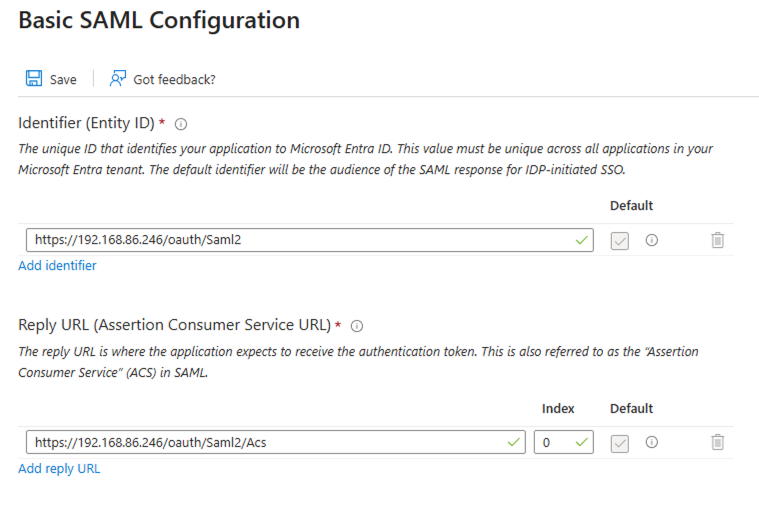Click info icon beside Identifier (Entity ID)
Viewport: 759px width, 507px height.
click(181, 124)
